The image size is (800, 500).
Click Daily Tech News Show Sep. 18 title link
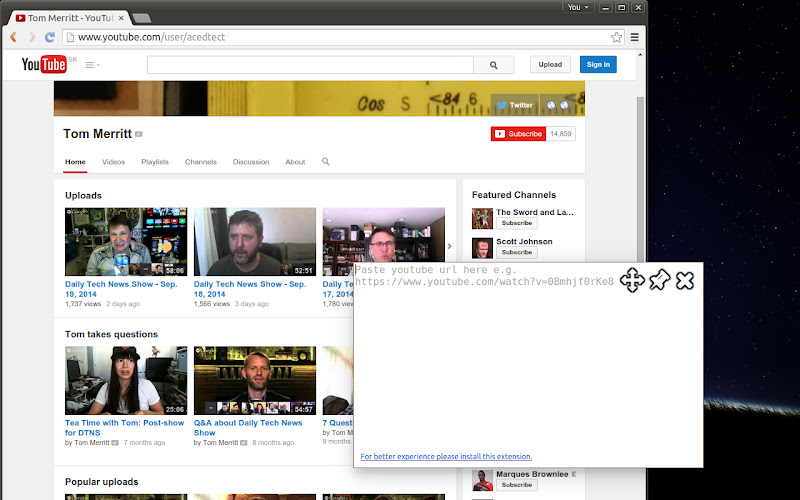tap(249, 289)
